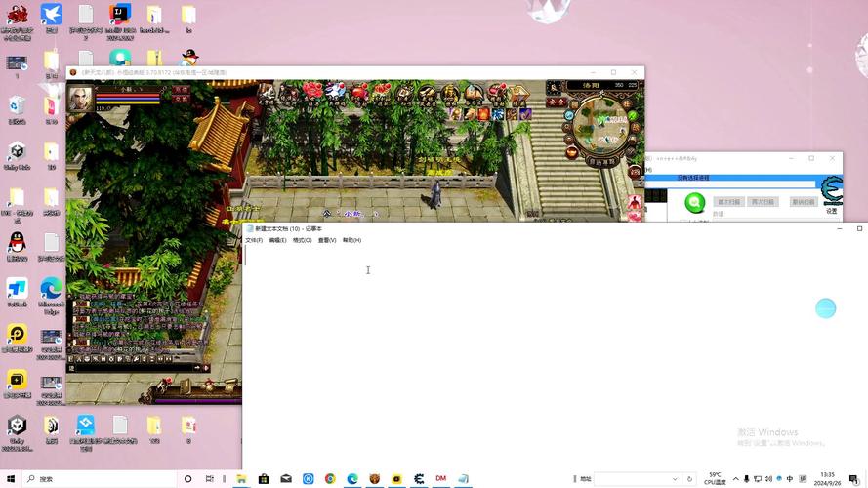Click the refresh icon beside taskbar address bar
Image resolution: width=868 pixels, height=488 pixels.
coord(689,479)
